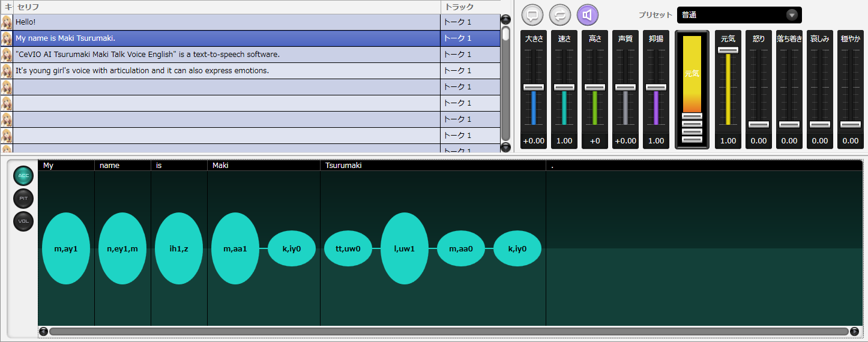
Task: Select the line My name is Maki Tsurumaki.
Action: (x=227, y=38)
